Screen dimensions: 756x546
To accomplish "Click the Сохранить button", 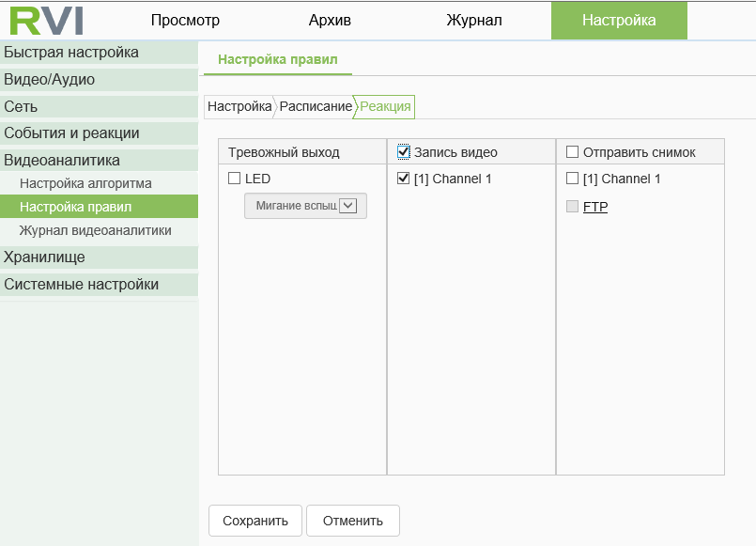I will (x=255, y=521).
